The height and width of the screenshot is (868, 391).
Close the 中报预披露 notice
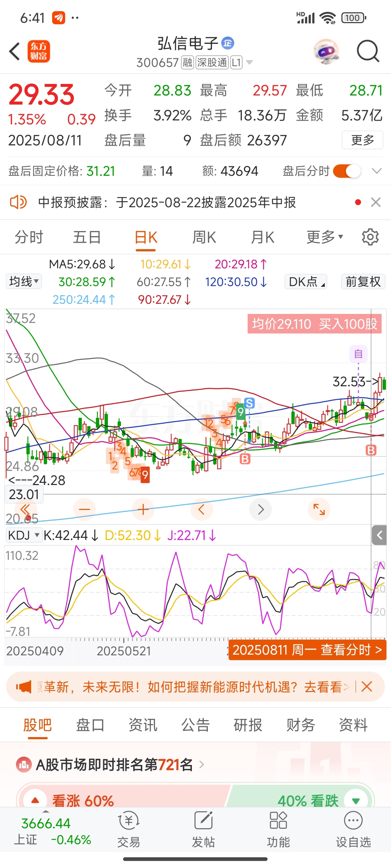tap(376, 202)
